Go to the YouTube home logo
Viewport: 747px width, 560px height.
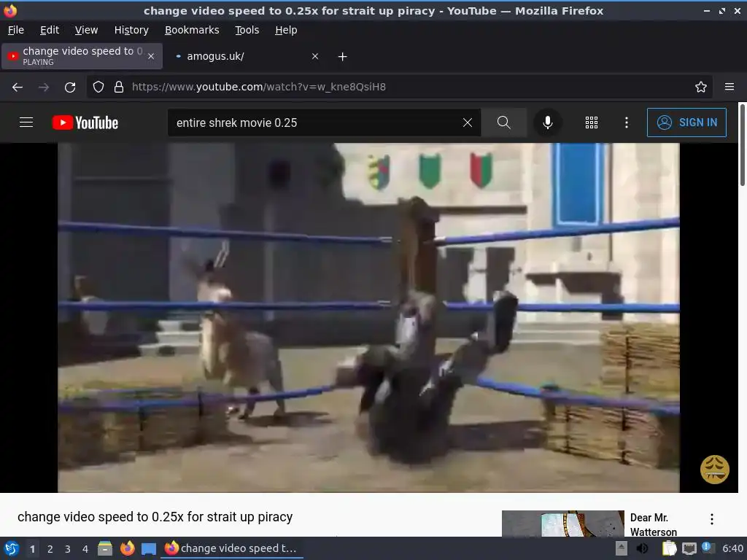pyautogui.click(x=85, y=122)
